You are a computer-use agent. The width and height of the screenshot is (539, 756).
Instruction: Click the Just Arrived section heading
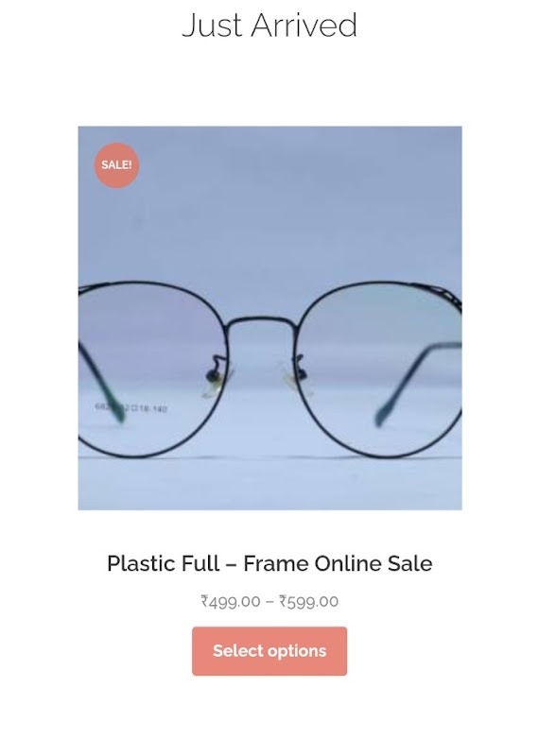269,26
